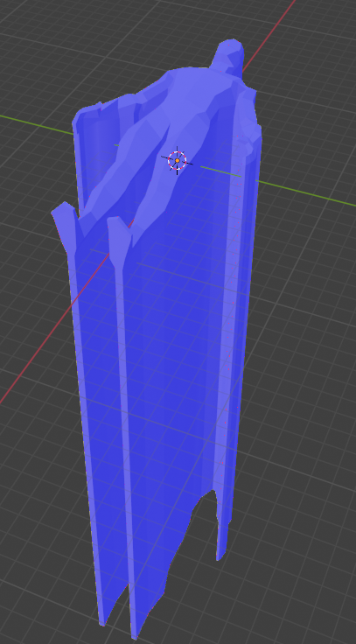
Task: Click the pointed bottom tip of the leftmost strip
Action: 103,619
